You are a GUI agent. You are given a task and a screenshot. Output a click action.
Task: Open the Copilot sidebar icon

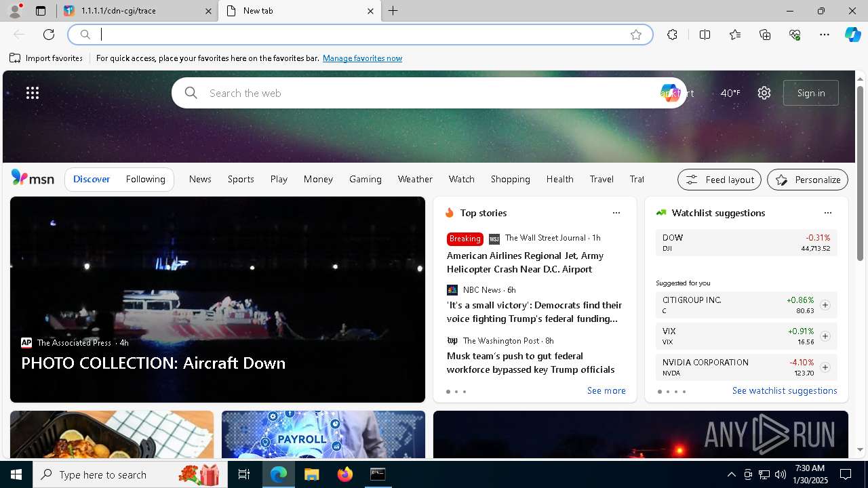(852, 35)
